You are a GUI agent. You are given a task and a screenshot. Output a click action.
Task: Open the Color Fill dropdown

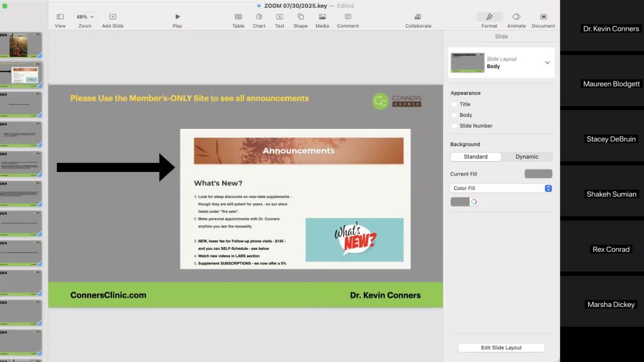[x=501, y=188]
